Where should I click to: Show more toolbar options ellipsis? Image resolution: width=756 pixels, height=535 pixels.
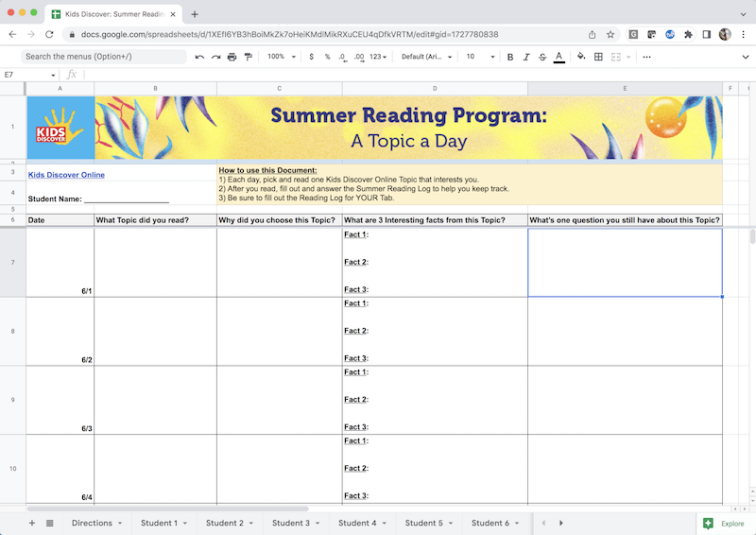pos(647,57)
